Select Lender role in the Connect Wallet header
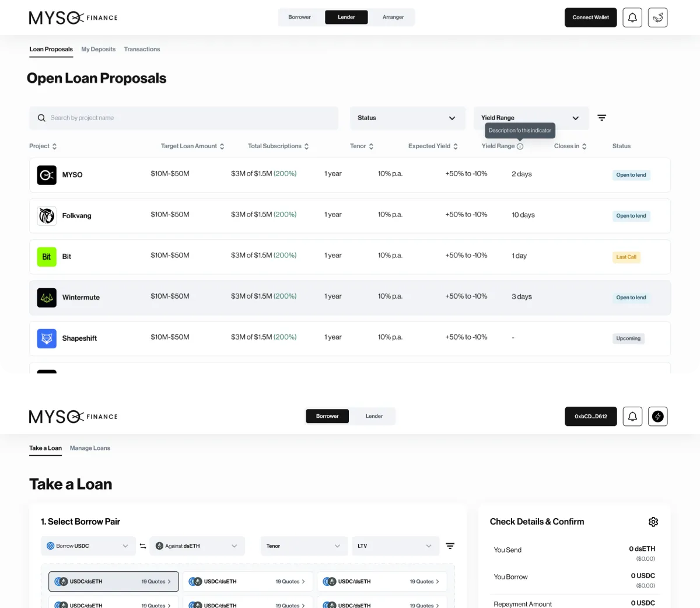The image size is (700, 608). click(x=346, y=18)
